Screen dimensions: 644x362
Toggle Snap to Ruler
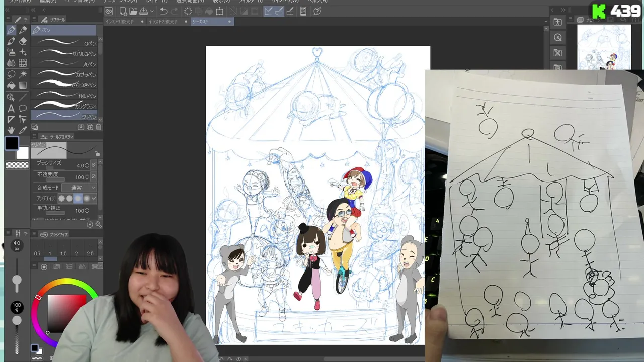[269, 11]
